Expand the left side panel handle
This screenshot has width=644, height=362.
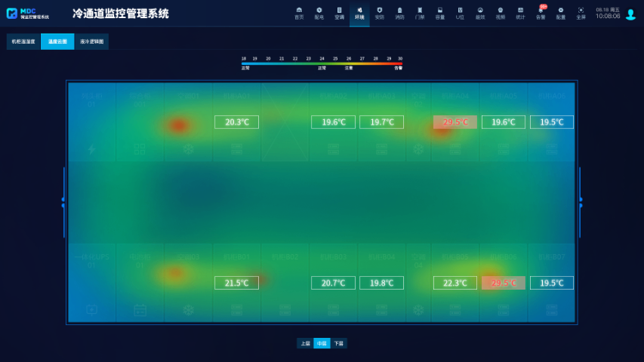(63, 201)
